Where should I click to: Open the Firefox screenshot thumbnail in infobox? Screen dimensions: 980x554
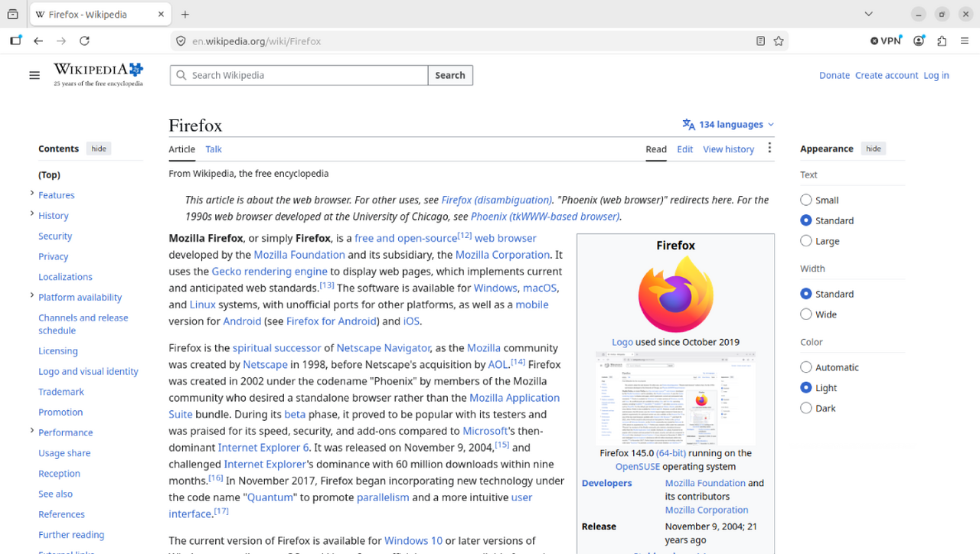coord(676,398)
